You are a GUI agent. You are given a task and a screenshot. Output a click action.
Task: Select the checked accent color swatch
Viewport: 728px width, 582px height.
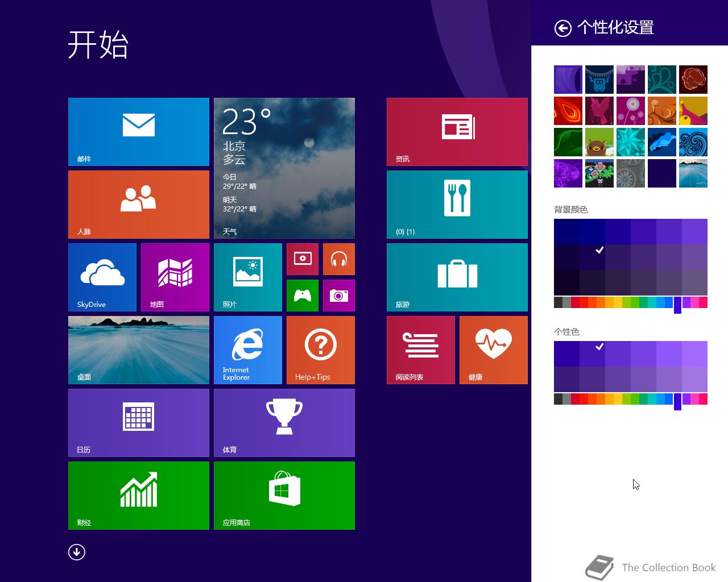pyautogui.click(x=592, y=354)
